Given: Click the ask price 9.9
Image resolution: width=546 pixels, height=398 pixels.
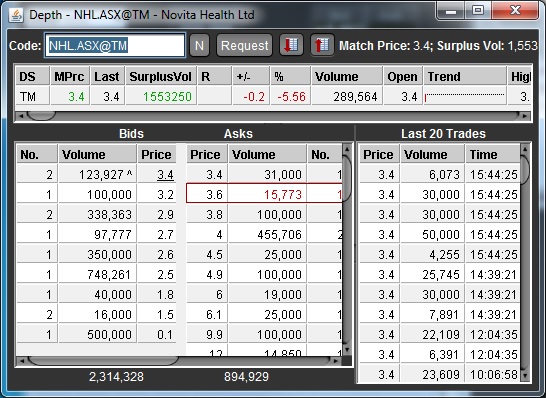Looking at the screenshot, I should [207, 335].
